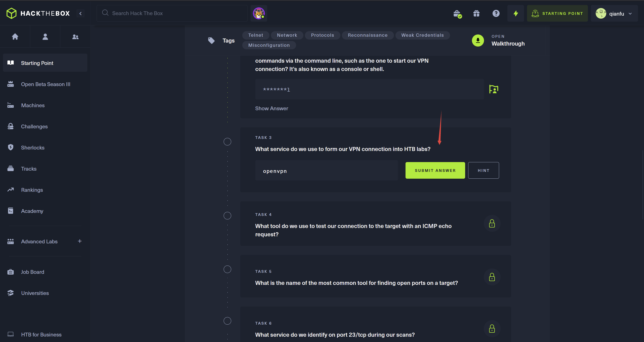Image resolution: width=644 pixels, height=342 pixels.
Task: Open the qianfu user dropdown
Action: pos(614,14)
